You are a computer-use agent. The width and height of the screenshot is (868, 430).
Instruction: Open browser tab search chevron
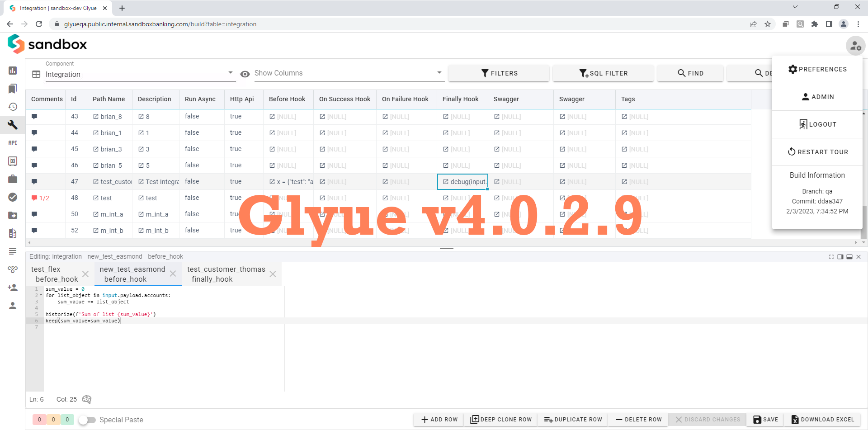(795, 7)
